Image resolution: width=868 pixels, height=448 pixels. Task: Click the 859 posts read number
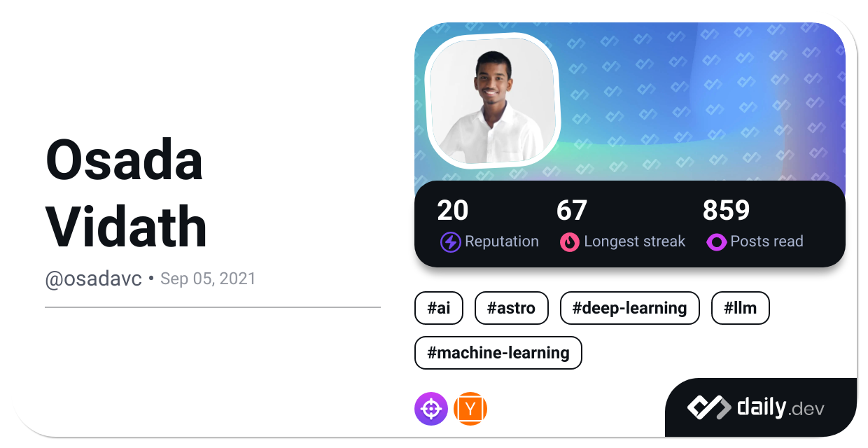[x=726, y=211]
